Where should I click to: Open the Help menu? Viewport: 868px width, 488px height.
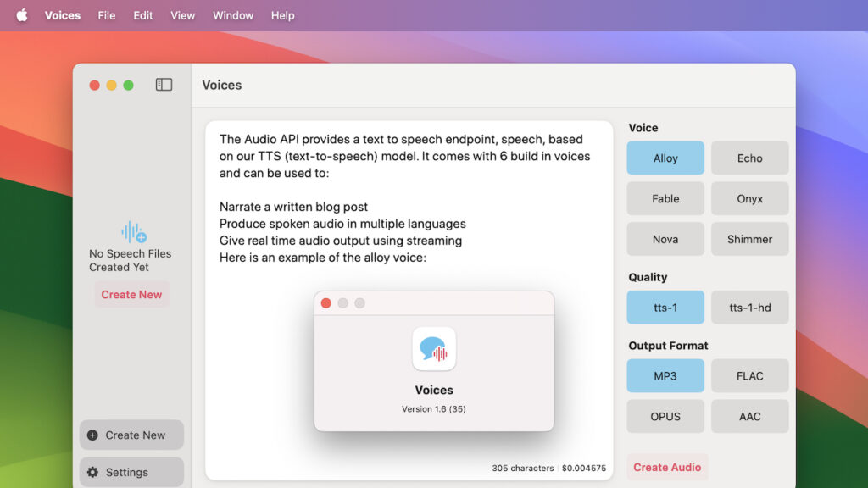coord(282,14)
